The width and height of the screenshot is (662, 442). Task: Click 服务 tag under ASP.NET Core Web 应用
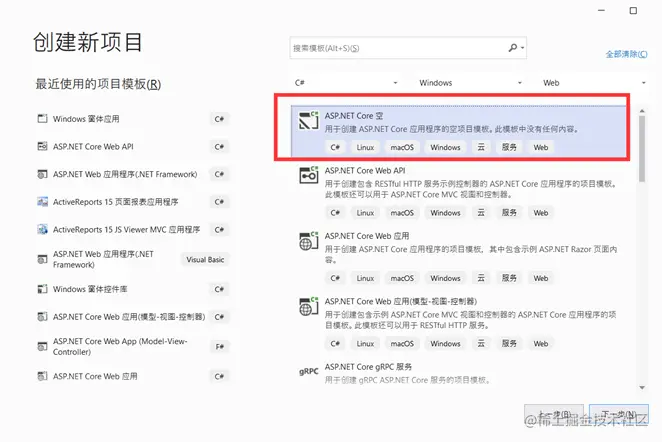(509, 278)
